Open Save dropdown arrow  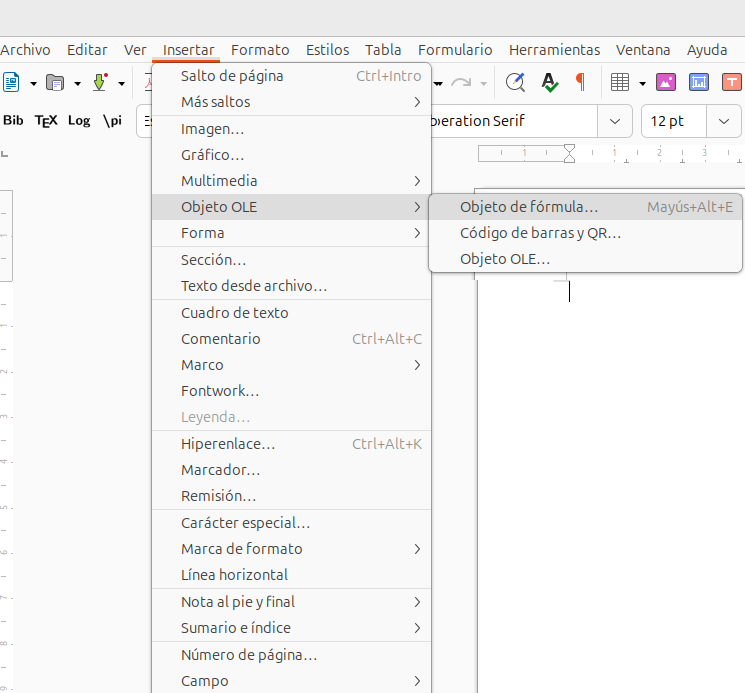(122, 84)
